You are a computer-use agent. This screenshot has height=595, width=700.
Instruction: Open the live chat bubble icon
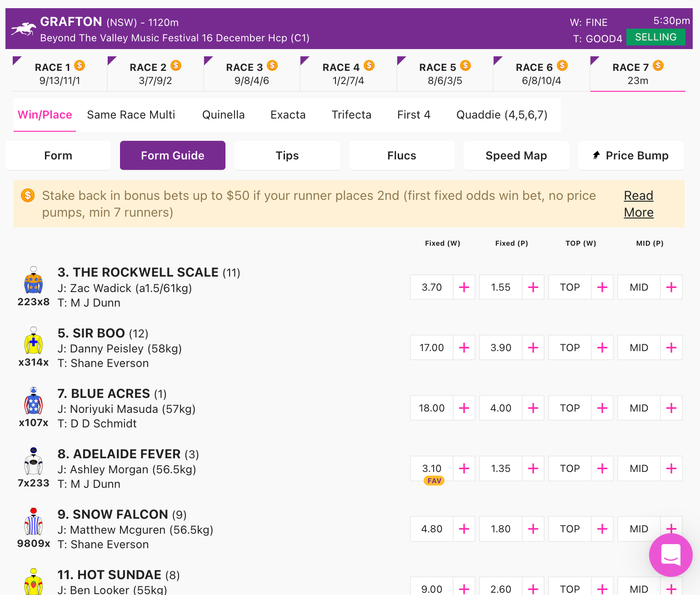tap(670, 555)
